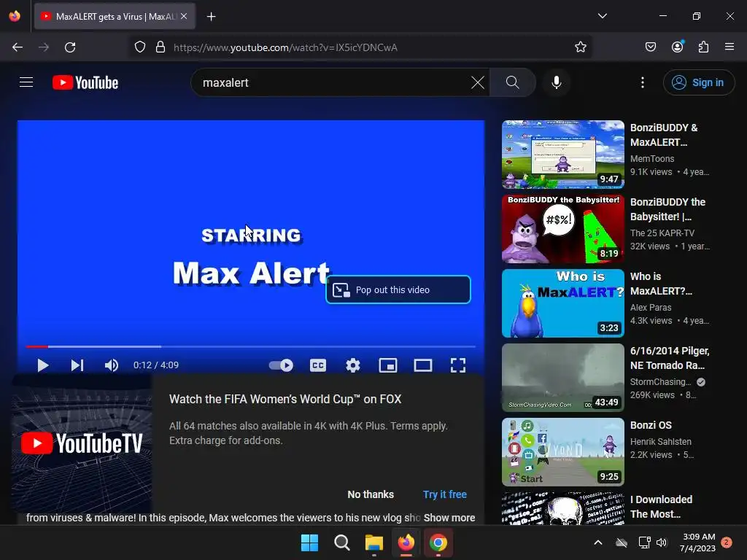Switch to Firefox in taskbar
747x560 pixels.
406,542
